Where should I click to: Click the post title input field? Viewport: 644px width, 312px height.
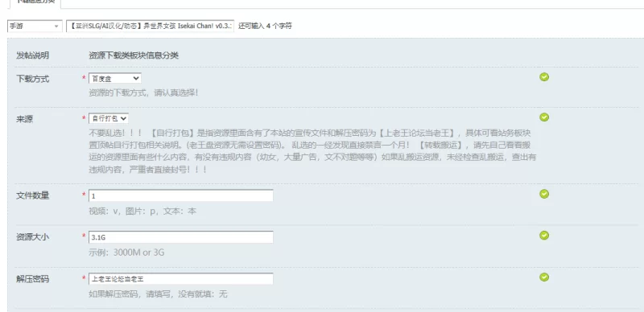tap(150, 26)
